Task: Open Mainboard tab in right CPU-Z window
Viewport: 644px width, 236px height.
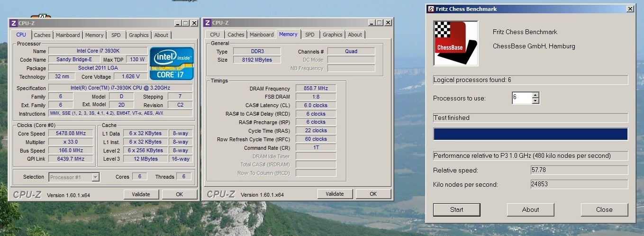Action: [262, 35]
